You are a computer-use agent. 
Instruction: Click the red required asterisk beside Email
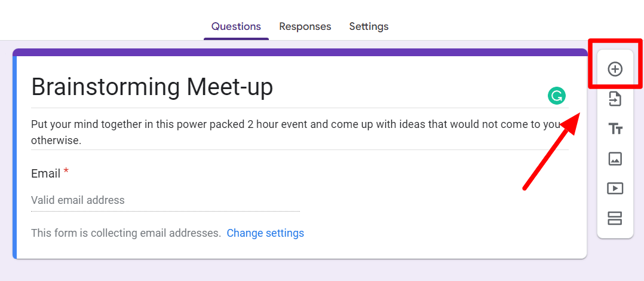(66, 172)
